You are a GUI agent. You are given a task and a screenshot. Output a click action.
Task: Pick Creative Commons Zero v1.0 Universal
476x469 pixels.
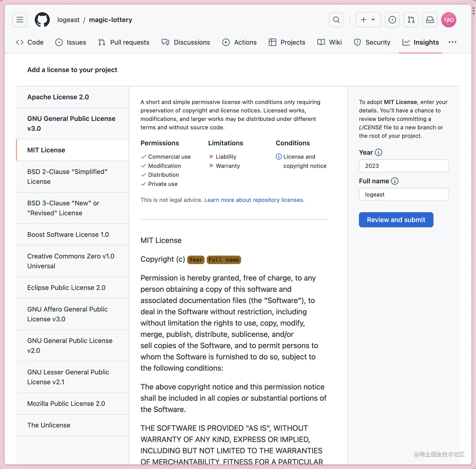point(72,261)
